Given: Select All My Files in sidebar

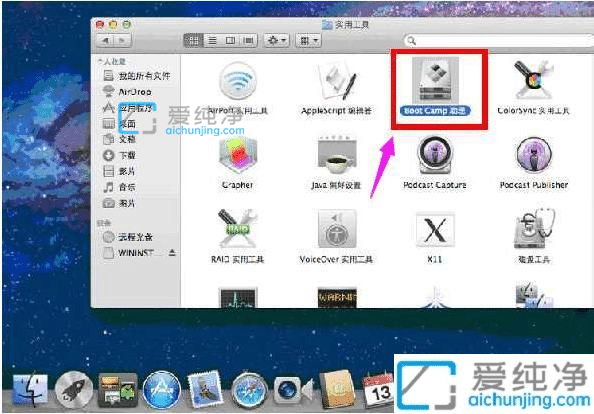Looking at the screenshot, I should 137,76.
